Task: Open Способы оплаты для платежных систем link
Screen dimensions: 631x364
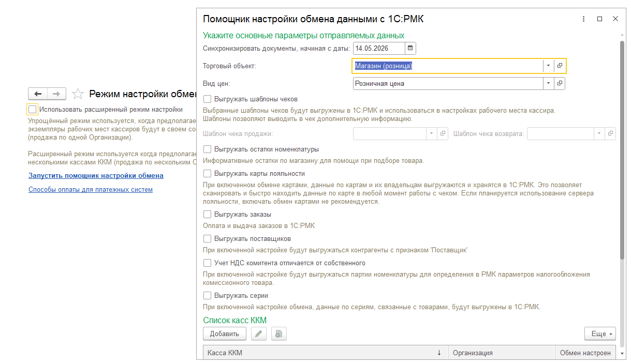Action: point(91,189)
